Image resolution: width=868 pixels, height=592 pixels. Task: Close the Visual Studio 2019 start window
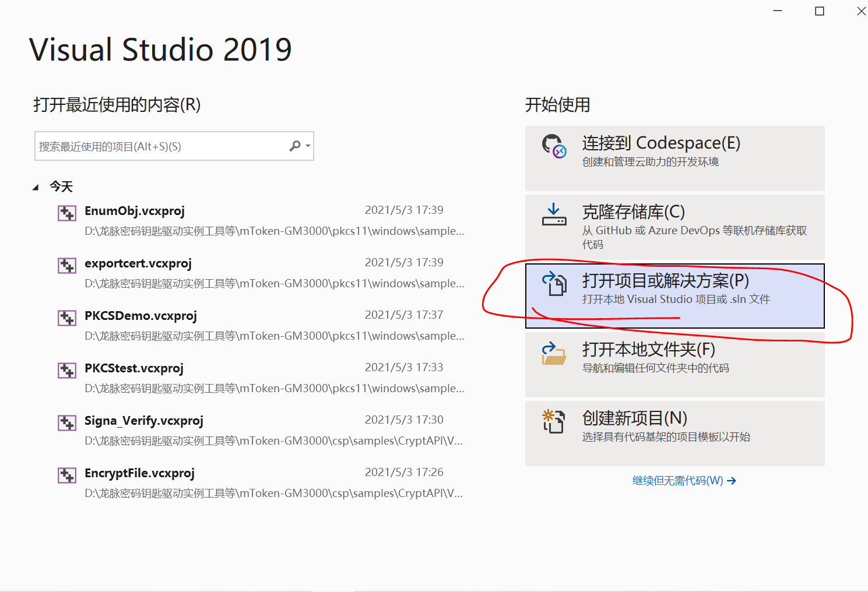coord(861,11)
